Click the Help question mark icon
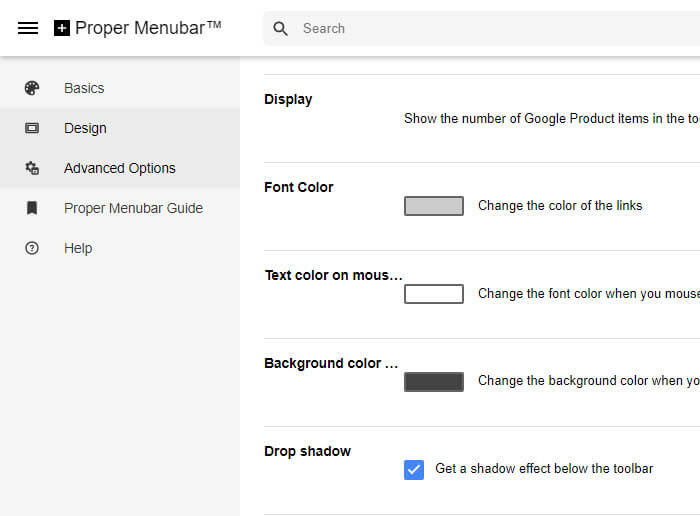 click(32, 248)
